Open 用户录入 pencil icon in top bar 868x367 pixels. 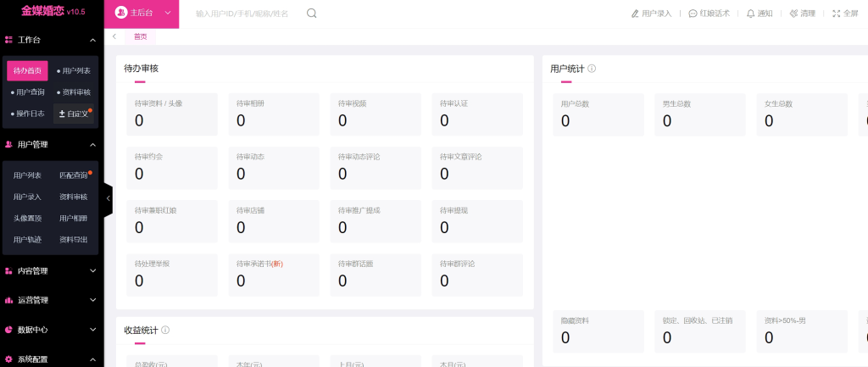click(x=635, y=14)
